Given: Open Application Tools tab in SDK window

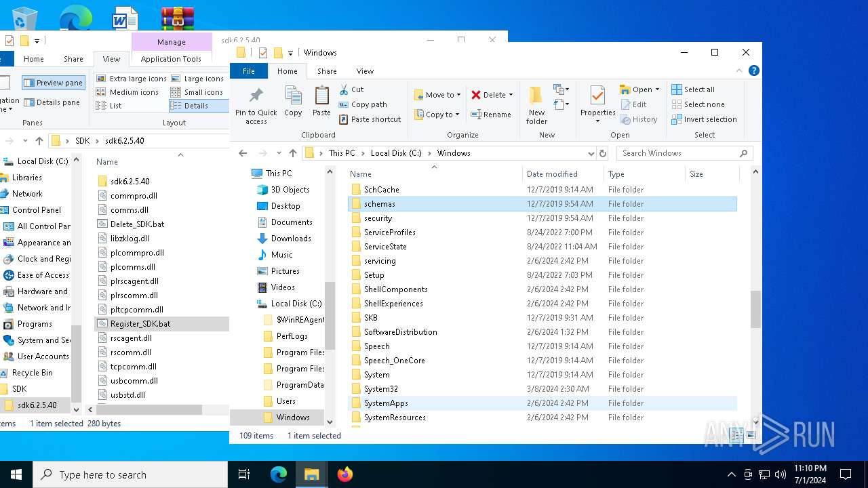Looking at the screenshot, I should point(171,59).
